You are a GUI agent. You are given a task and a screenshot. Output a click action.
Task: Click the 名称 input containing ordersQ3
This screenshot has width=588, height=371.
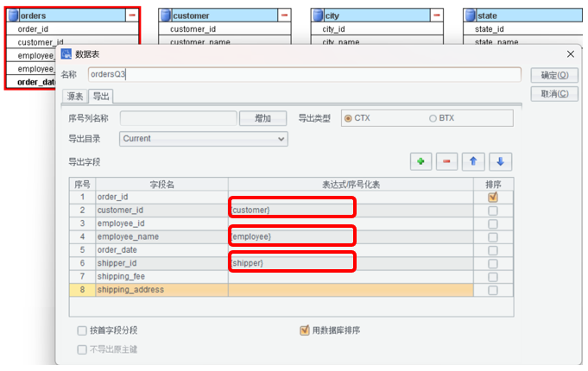pyautogui.click(x=305, y=74)
